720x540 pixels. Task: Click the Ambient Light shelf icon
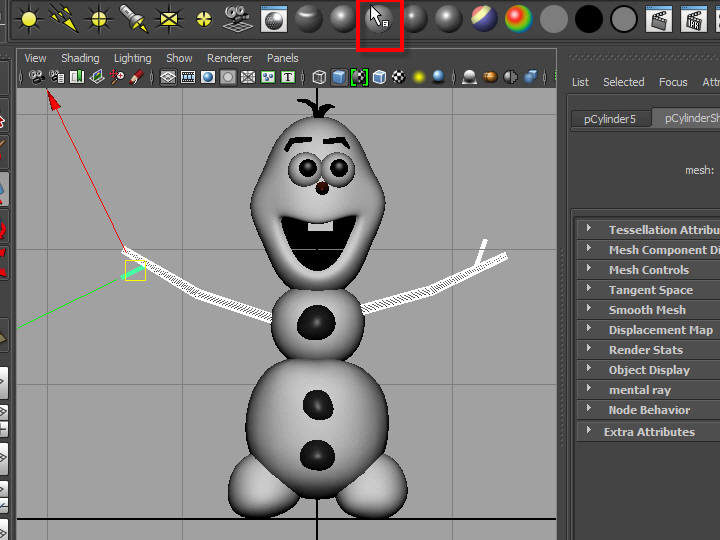pos(27,18)
